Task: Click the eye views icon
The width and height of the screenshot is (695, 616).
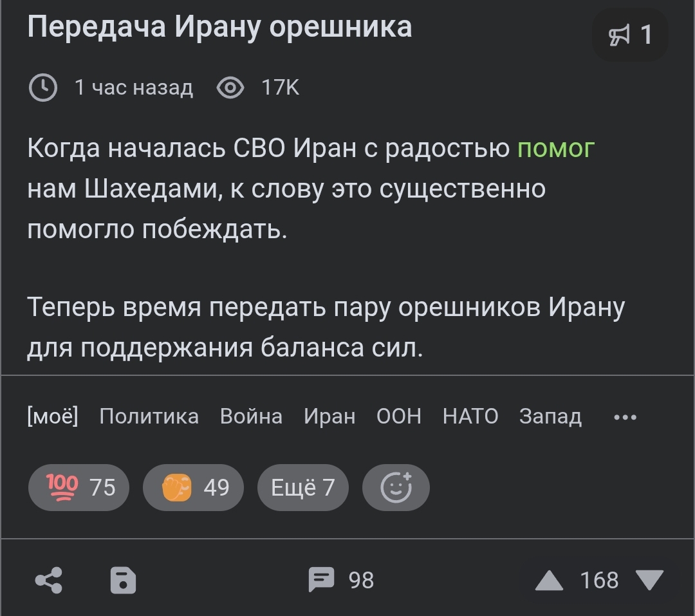Action: point(230,88)
